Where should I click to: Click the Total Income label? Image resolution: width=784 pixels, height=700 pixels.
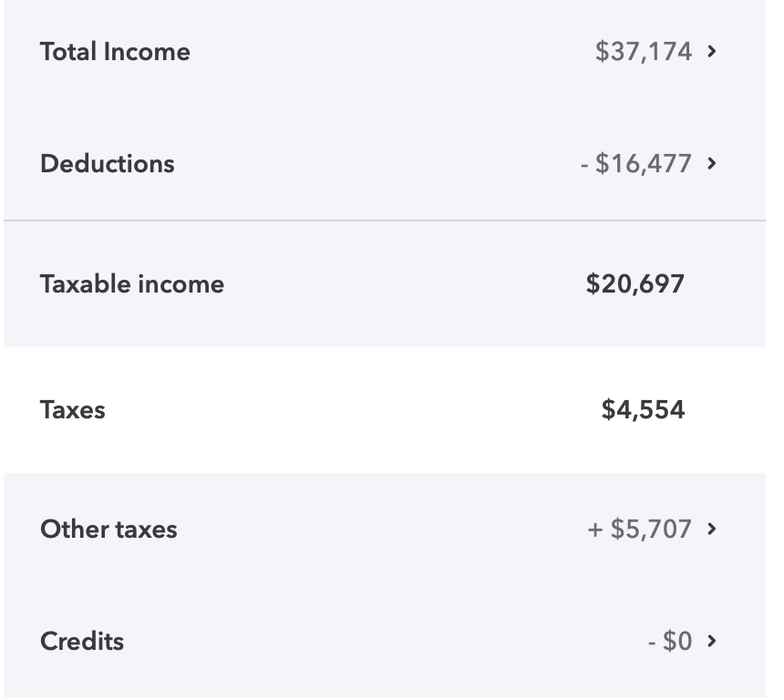pyautogui.click(x=115, y=52)
